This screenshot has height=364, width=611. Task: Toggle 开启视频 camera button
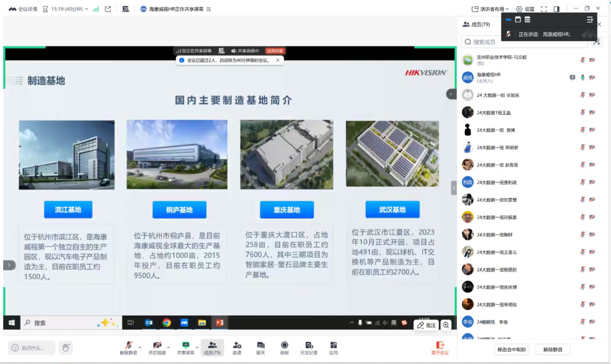pos(157,348)
